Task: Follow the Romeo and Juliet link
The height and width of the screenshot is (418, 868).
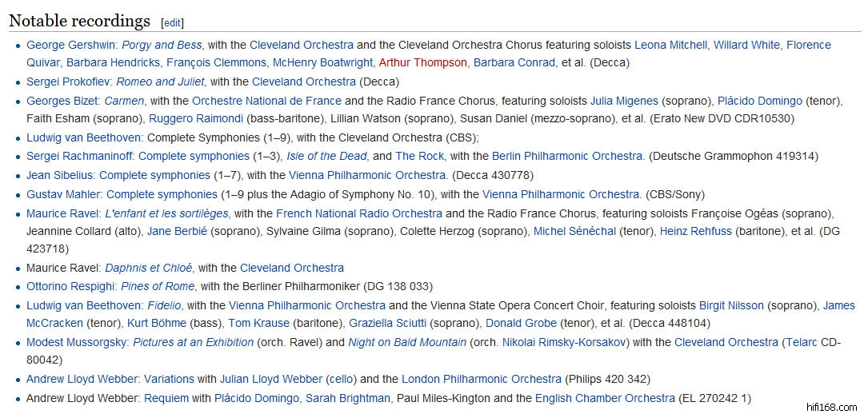Action: pos(160,82)
